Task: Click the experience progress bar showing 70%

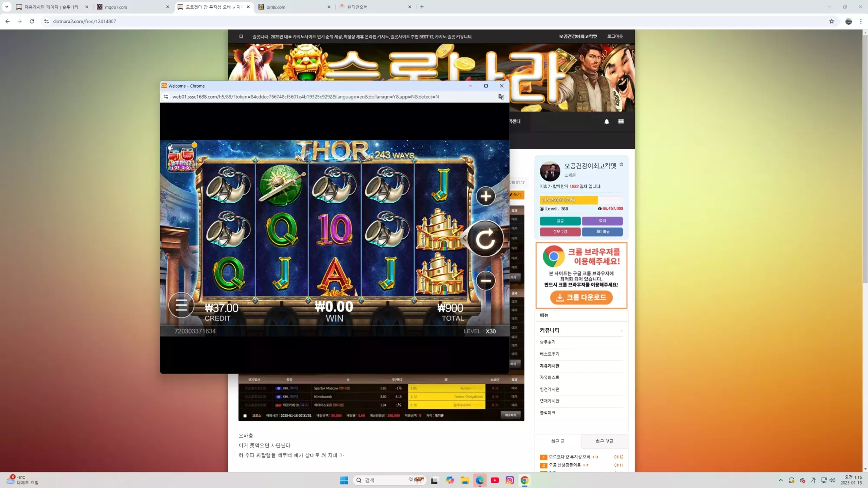Action: (581, 200)
